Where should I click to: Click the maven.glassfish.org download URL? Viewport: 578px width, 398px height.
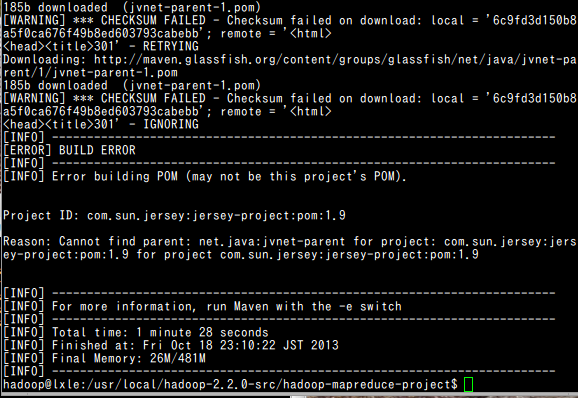pos(335,59)
